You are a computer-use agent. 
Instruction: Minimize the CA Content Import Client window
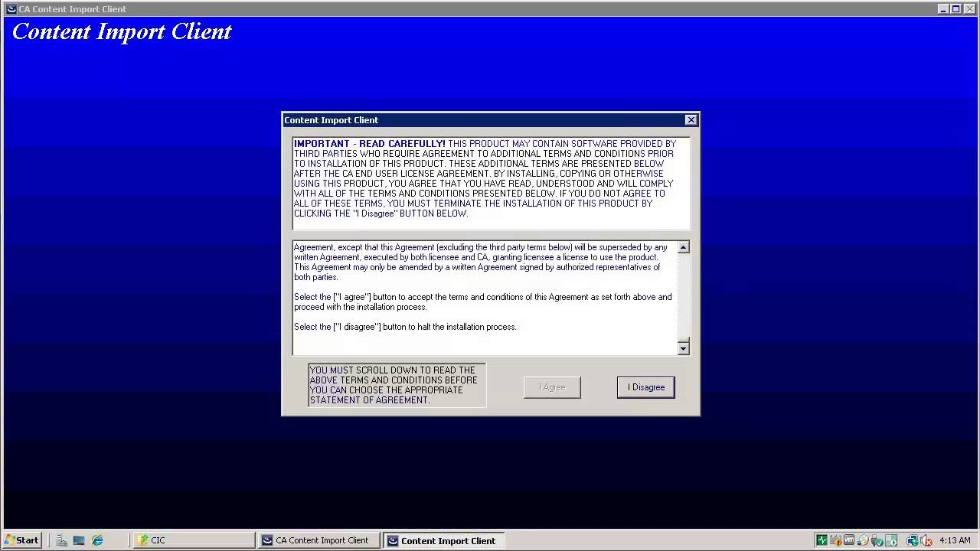click(x=943, y=9)
